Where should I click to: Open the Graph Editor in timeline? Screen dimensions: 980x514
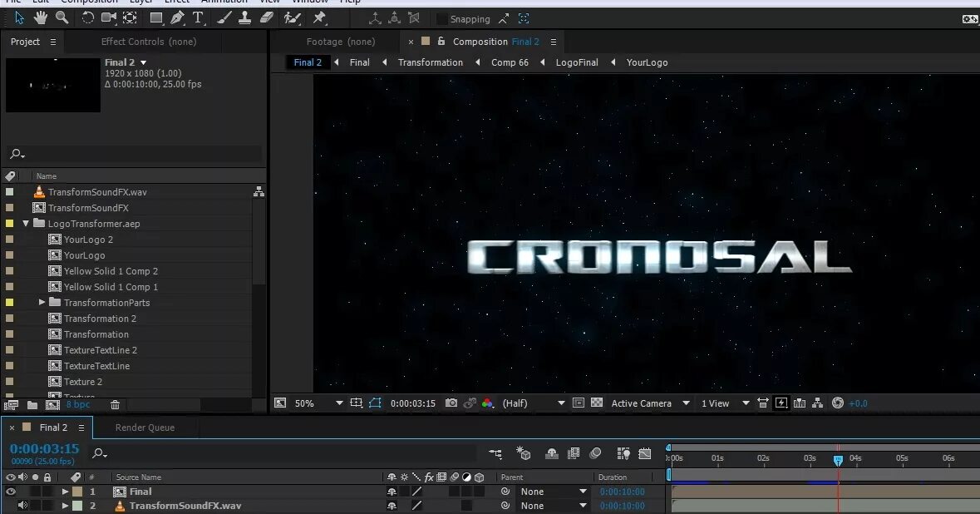(x=644, y=453)
